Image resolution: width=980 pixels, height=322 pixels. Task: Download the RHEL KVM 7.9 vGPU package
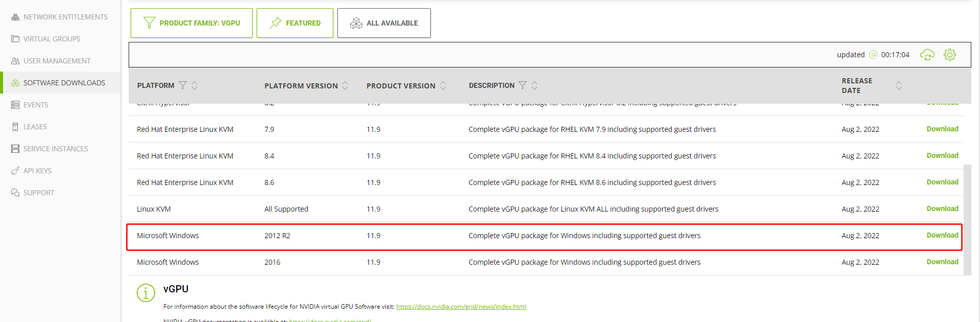(942, 129)
